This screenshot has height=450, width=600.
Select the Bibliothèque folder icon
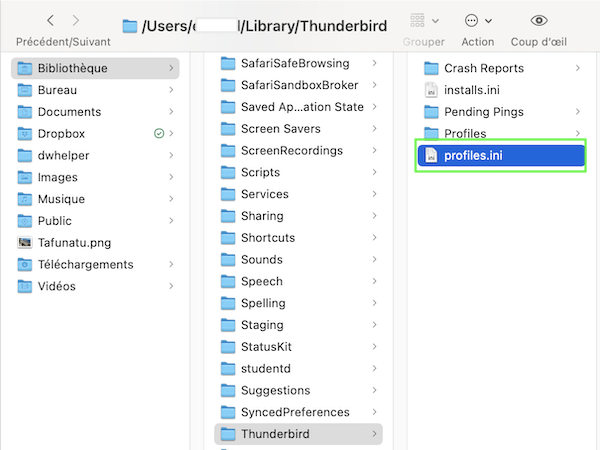tap(25, 68)
